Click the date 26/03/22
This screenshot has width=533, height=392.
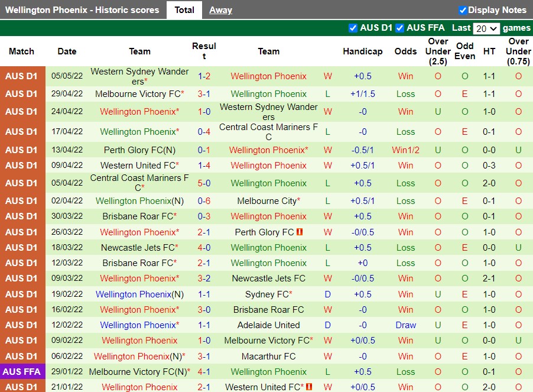pyautogui.click(x=67, y=232)
